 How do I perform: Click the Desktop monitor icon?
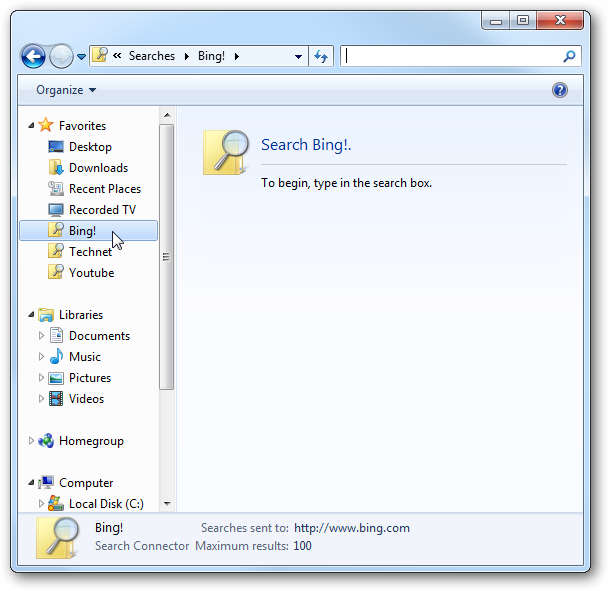coord(56,146)
